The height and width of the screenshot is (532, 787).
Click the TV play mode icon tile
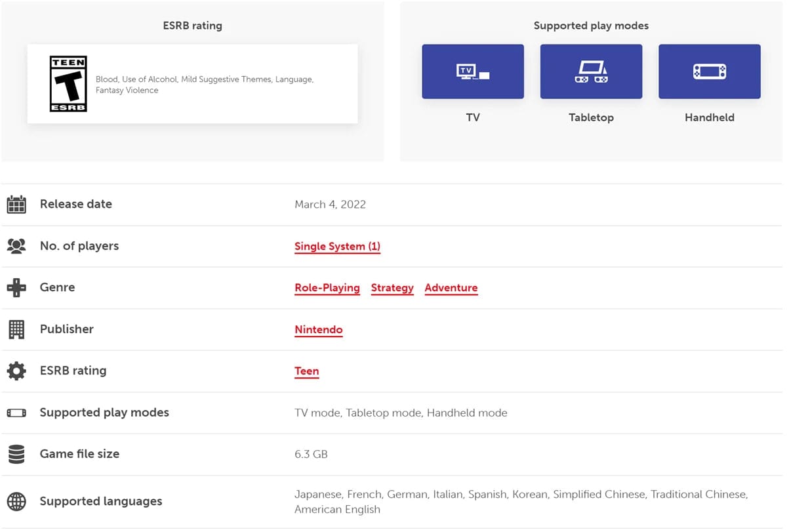tap(472, 72)
